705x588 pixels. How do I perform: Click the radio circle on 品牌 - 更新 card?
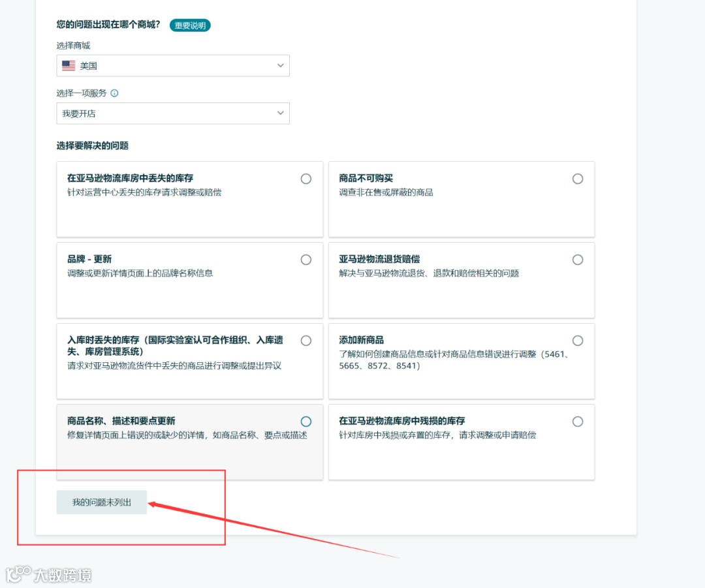point(306,259)
